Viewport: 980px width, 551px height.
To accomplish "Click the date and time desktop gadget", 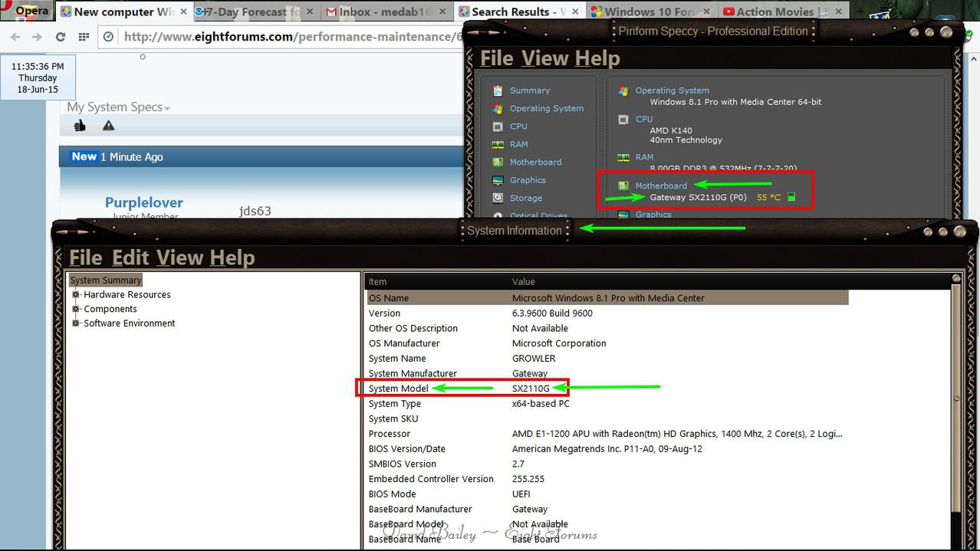I will [38, 78].
